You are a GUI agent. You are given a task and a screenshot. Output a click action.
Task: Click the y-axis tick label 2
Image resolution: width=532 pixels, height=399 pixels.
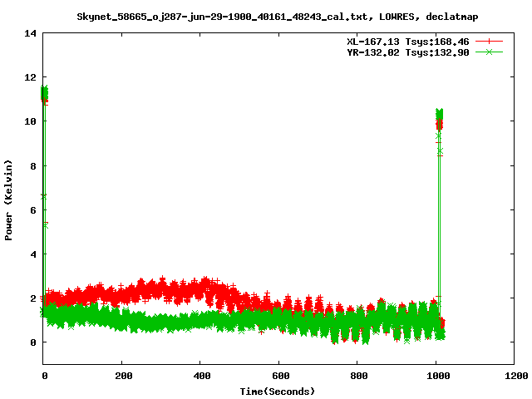33,298
